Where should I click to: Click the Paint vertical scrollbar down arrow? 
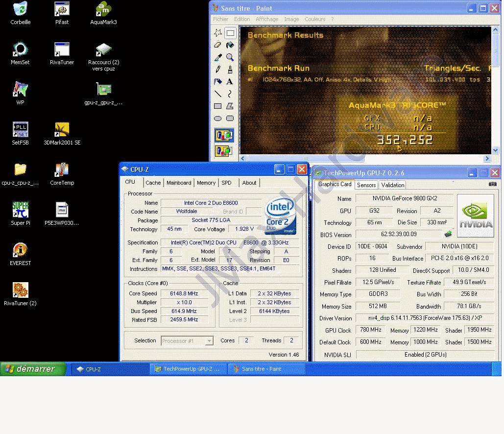tap(495, 150)
